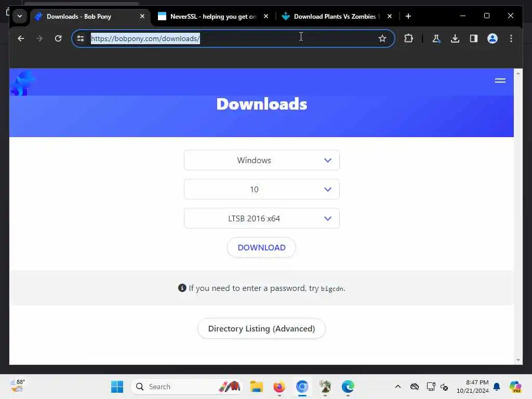Go back to the previous page
The width and height of the screenshot is (532, 399).
[x=21, y=38]
